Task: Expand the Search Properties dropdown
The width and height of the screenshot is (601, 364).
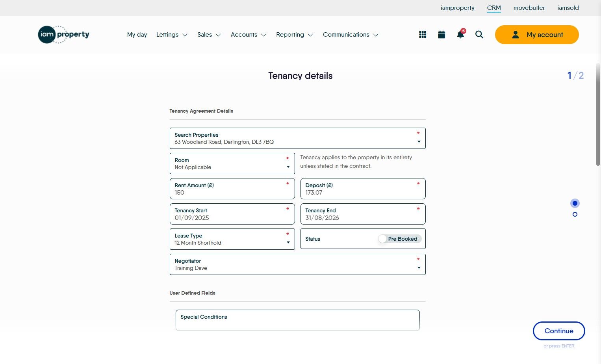Action: click(x=419, y=142)
